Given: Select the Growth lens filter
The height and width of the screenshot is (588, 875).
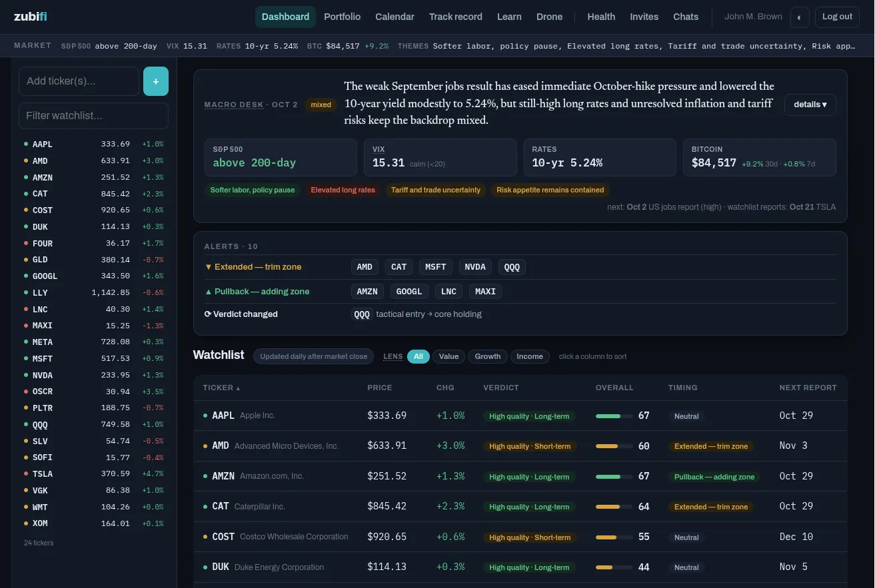Looking at the screenshot, I should (x=488, y=356).
